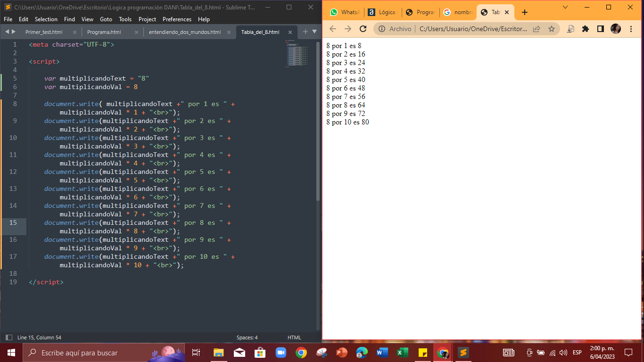Share this page from the address bar

[537, 29]
